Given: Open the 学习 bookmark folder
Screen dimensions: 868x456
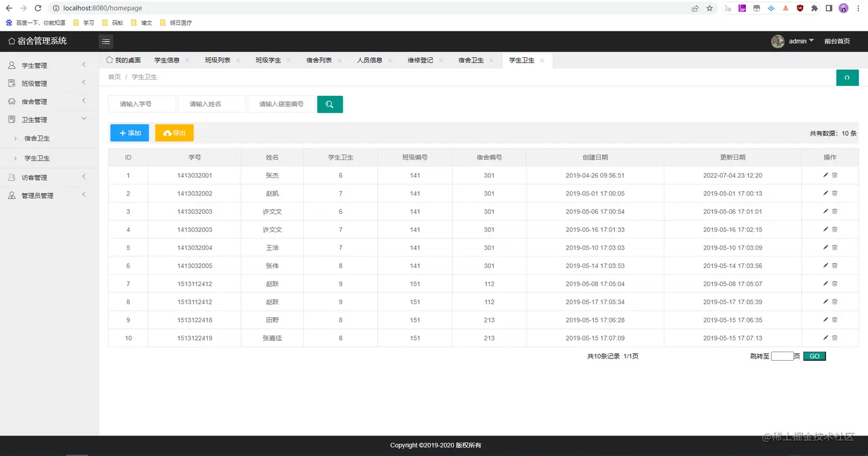Looking at the screenshot, I should point(83,23).
